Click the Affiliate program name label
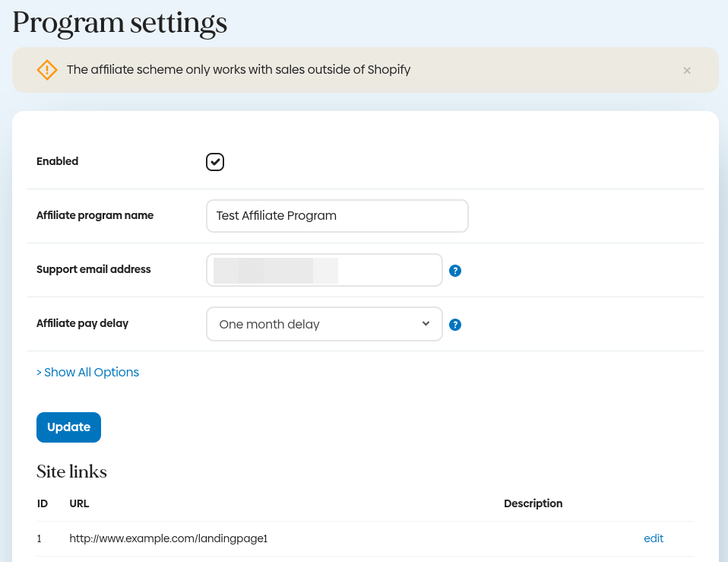This screenshot has width=728, height=562. [95, 215]
